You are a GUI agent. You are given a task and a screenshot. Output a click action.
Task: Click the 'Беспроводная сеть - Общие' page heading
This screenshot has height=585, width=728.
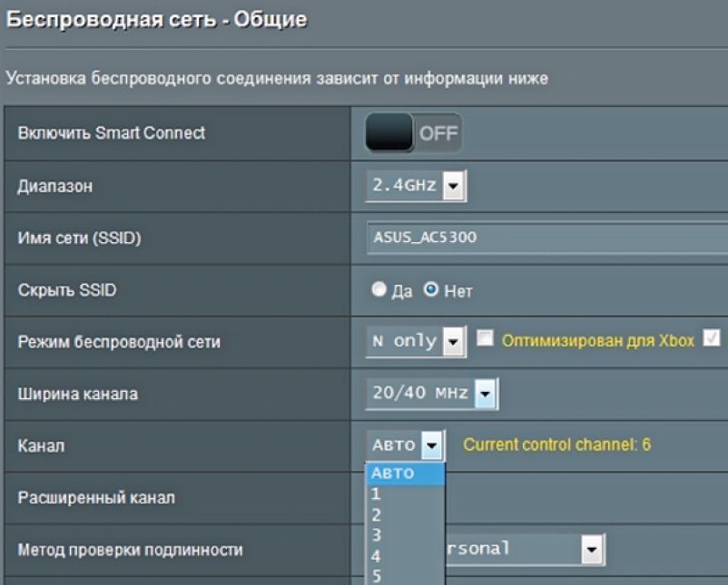[x=156, y=19]
